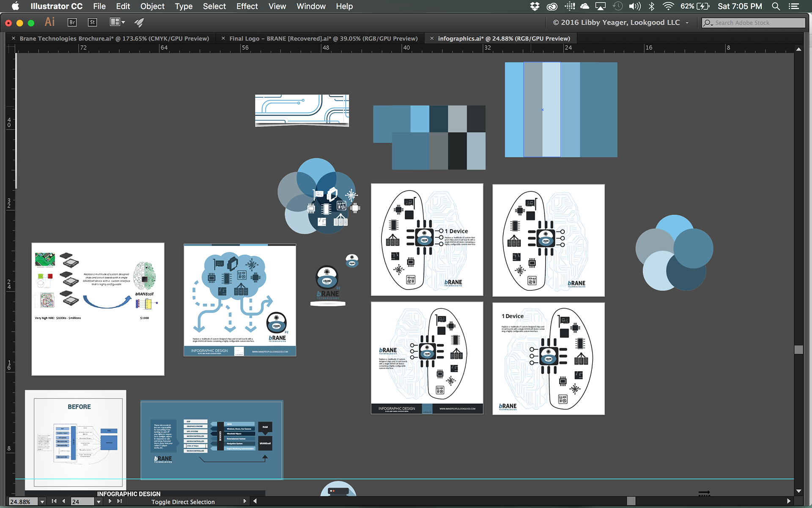Expand the zoom level dropdown

click(42, 502)
